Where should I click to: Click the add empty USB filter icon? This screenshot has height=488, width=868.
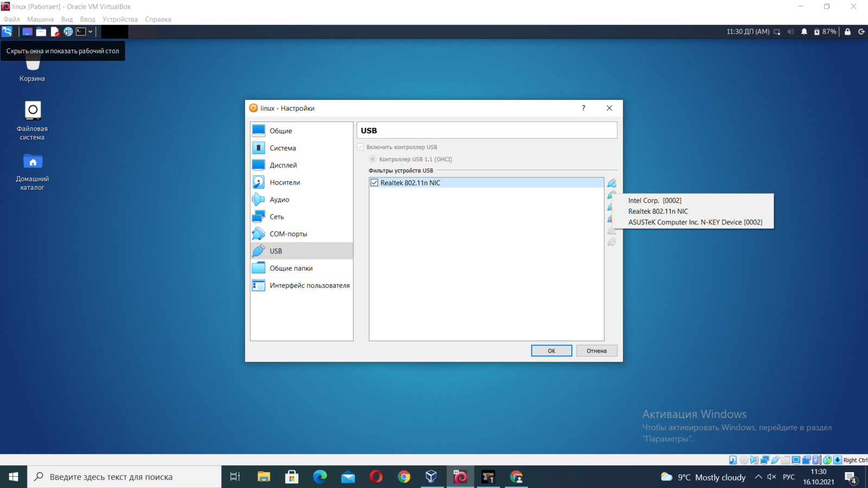pyautogui.click(x=612, y=183)
